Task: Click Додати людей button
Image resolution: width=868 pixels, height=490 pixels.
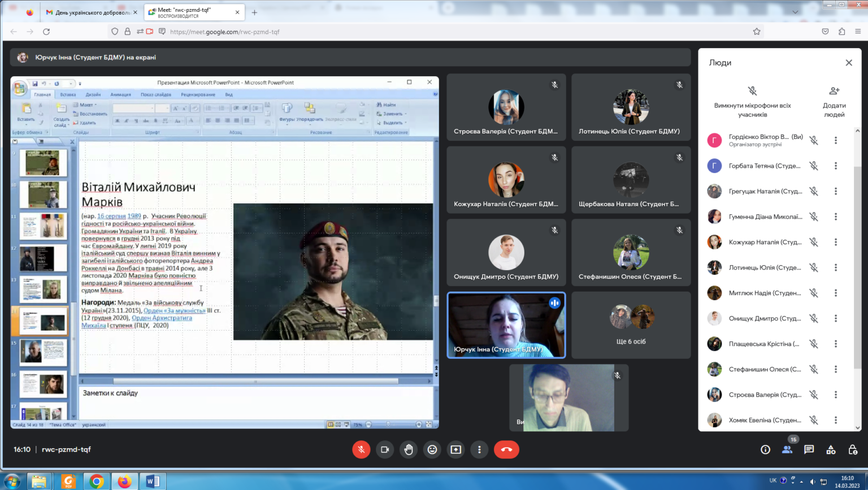Action: (834, 102)
